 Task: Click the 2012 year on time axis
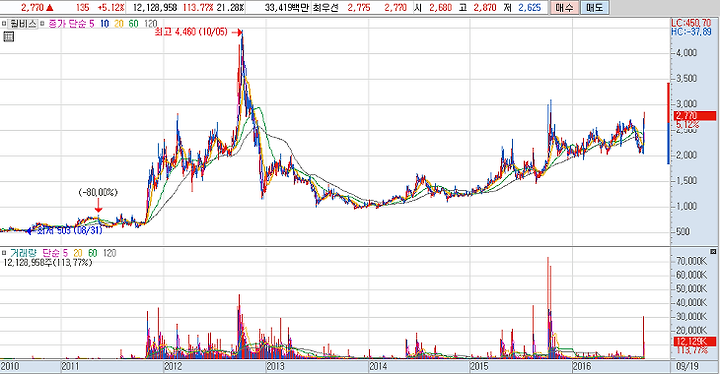173,366
